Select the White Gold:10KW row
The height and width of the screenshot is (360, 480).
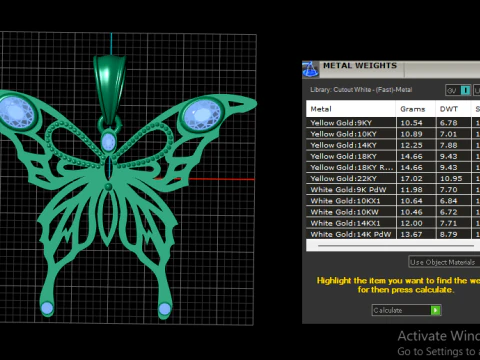(393, 212)
